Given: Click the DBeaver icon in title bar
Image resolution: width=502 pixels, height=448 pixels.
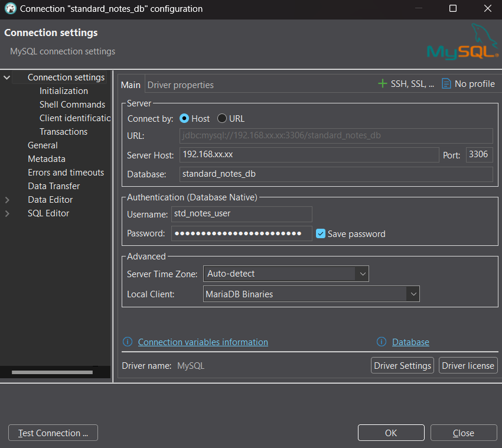Looking at the screenshot, I should click(10, 9).
